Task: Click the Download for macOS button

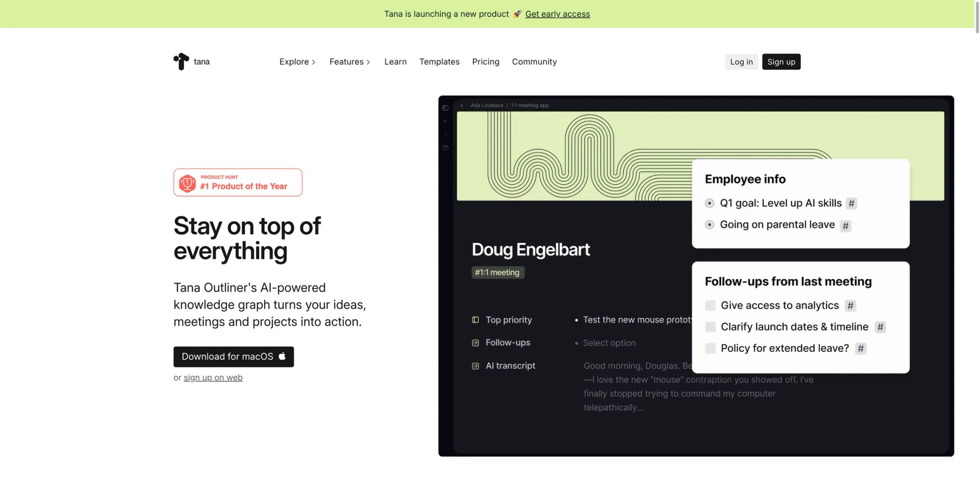Action: (234, 357)
